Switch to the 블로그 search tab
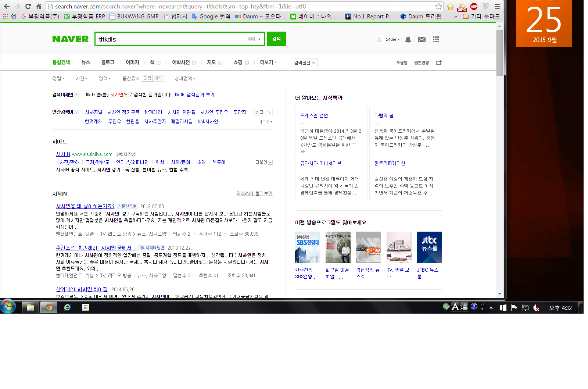This screenshot has height=389, width=588. pos(108,63)
